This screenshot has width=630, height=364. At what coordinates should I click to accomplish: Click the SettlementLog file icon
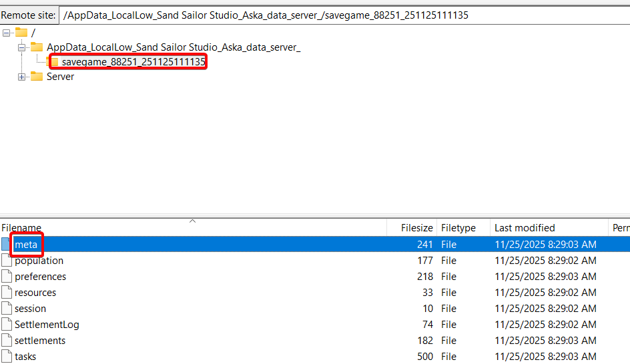click(x=7, y=325)
